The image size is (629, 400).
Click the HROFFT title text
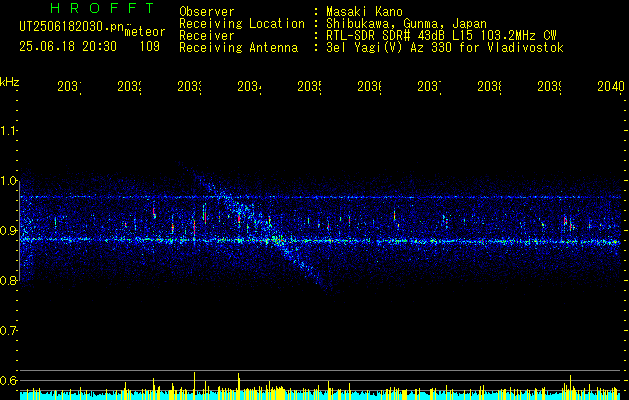point(103,8)
